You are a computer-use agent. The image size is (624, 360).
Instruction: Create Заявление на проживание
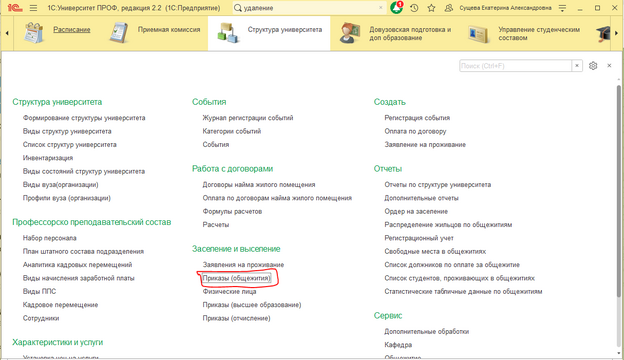[425, 144]
